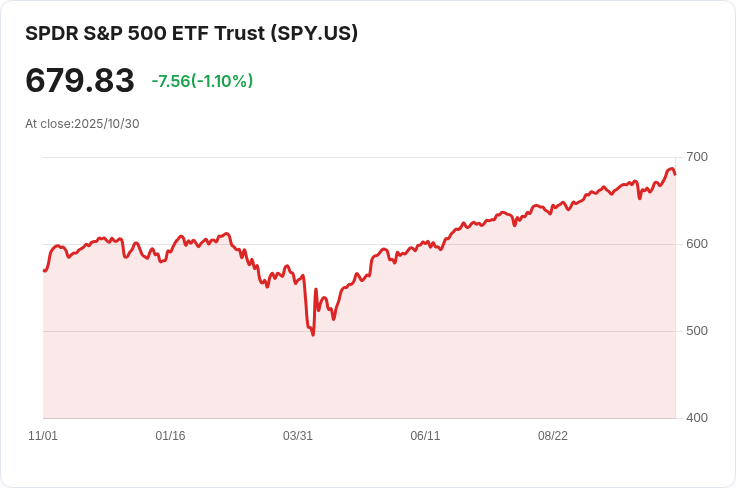The image size is (736, 488).
Task: Click the 700 y-axis label
Action: click(697, 157)
